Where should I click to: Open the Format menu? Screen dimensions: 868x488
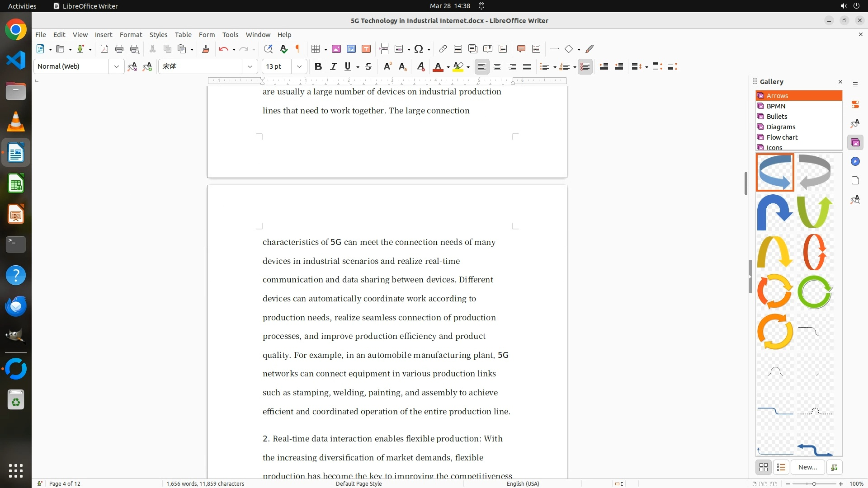coord(131,35)
